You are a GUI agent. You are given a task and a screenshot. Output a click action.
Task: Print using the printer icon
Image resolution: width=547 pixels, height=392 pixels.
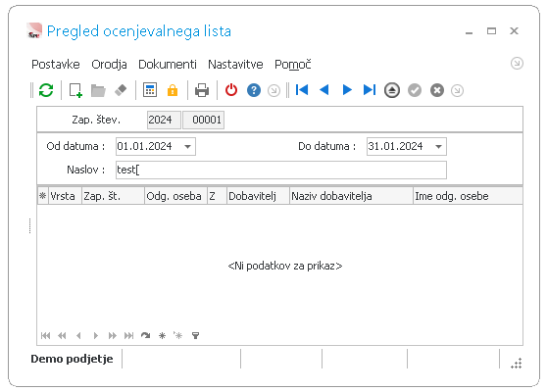[202, 90]
